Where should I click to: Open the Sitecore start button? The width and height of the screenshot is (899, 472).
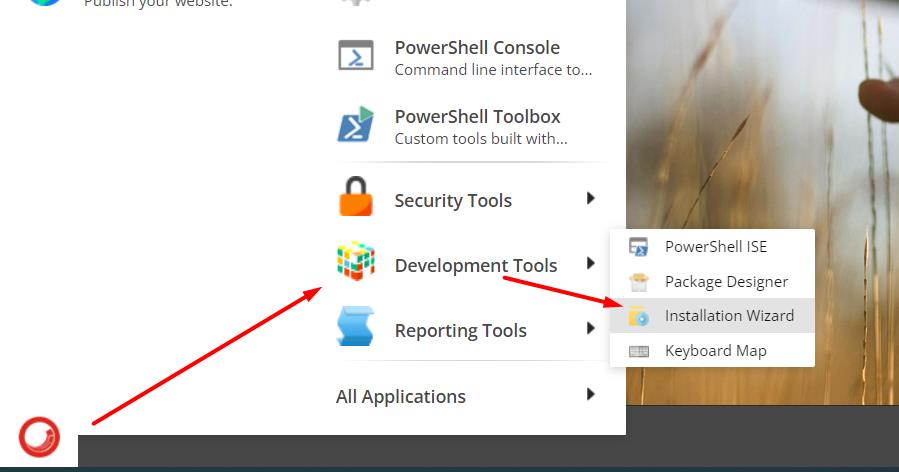(x=39, y=437)
